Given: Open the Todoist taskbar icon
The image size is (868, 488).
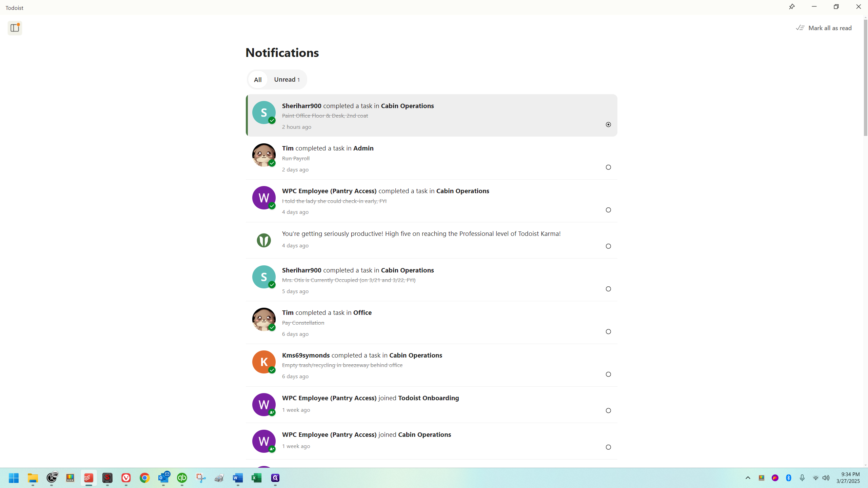Looking at the screenshot, I should [88, 478].
